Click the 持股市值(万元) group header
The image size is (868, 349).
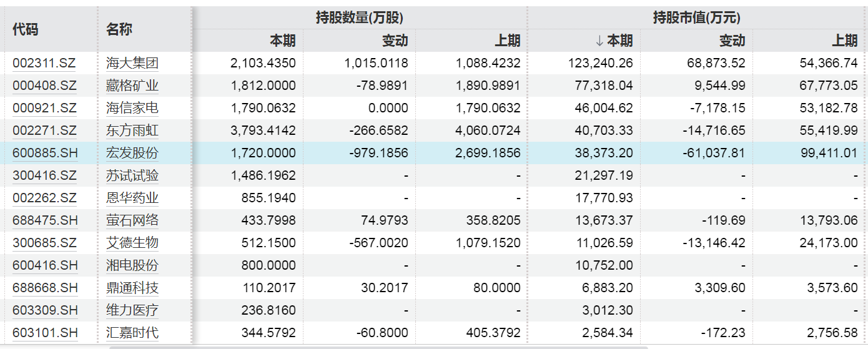(697, 18)
